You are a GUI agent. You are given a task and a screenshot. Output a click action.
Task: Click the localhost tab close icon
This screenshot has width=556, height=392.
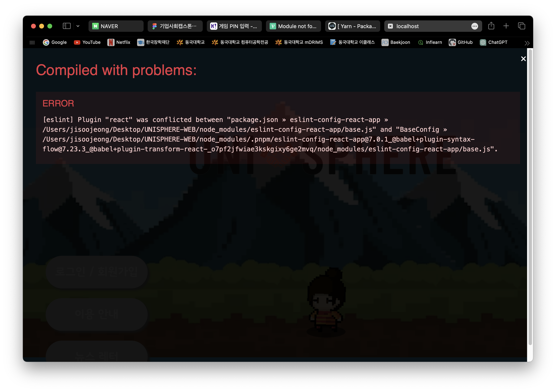[x=390, y=26]
